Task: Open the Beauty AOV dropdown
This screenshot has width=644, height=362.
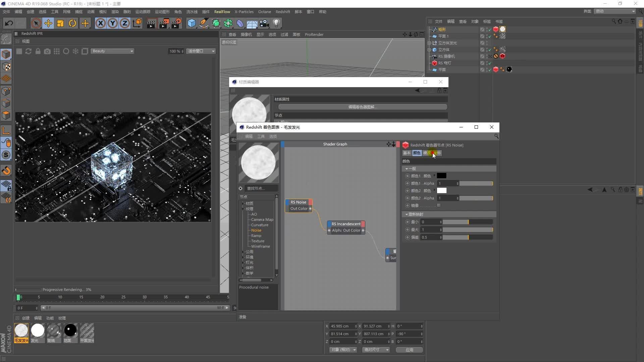Action: (x=113, y=51)
